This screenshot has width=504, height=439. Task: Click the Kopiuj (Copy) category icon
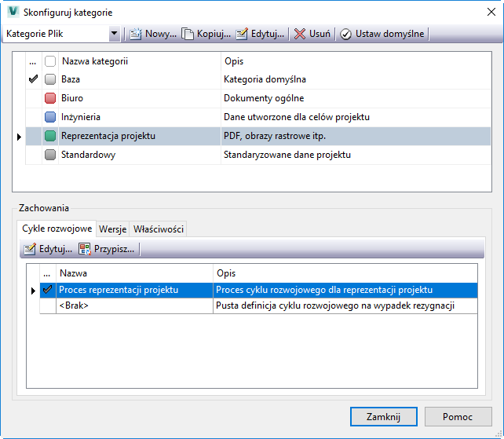(188, 35)
